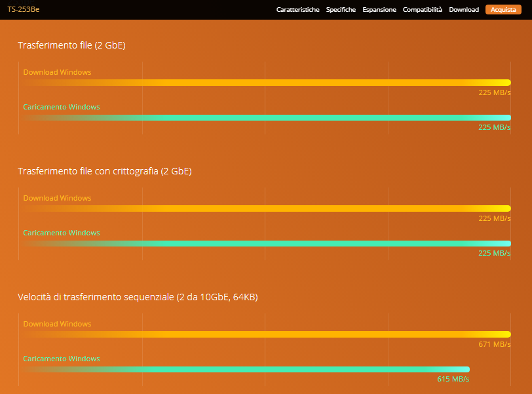Click Download Windows label in 10GbE chart

tap(57, 324)
